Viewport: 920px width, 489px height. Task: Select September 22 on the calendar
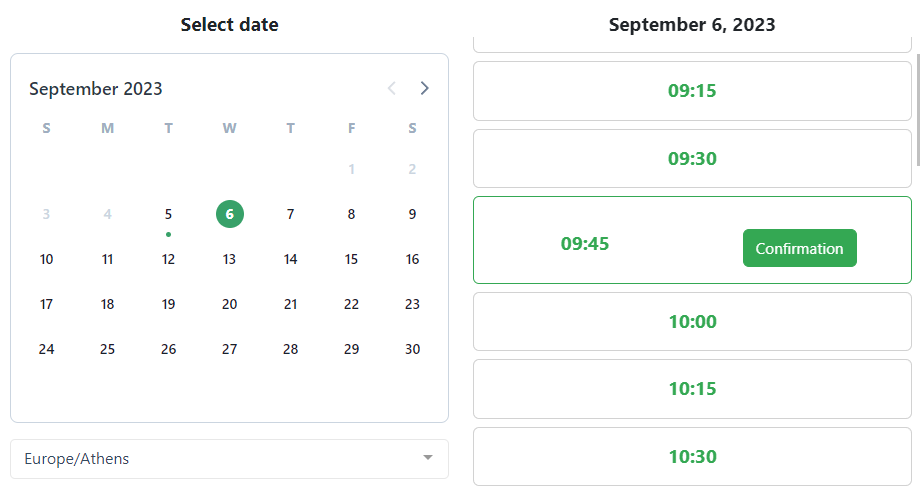pos(351,304)
